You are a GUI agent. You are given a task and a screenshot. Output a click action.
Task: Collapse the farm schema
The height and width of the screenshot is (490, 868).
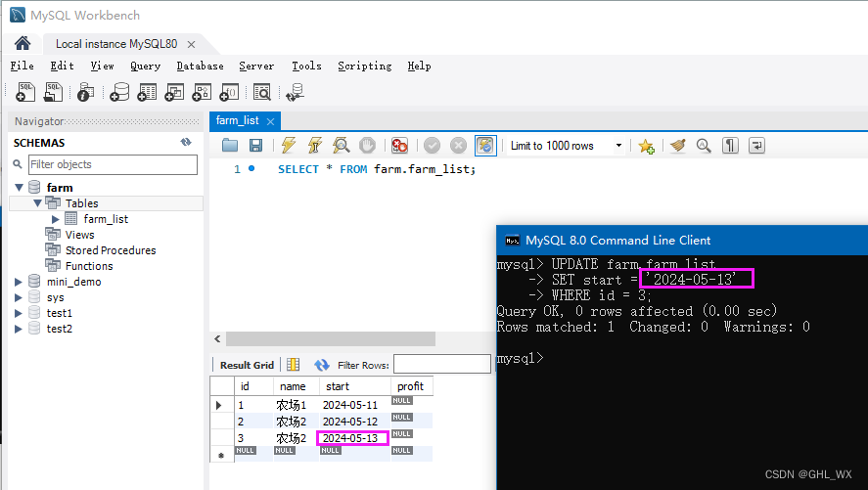tap(20, 188)
